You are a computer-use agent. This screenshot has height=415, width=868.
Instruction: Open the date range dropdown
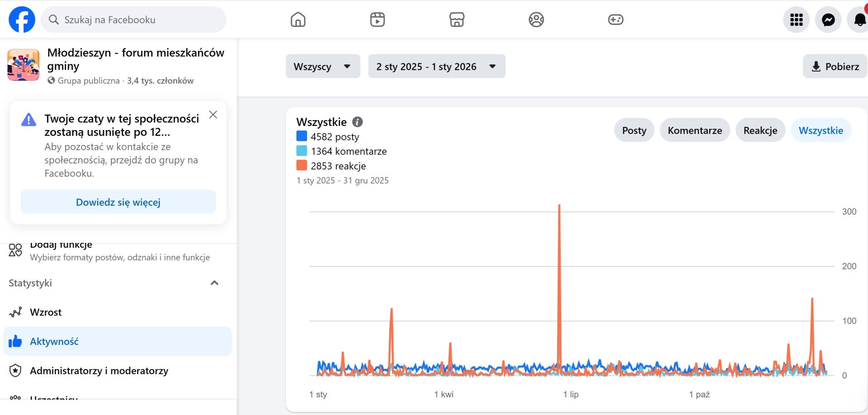click(x=436, y=67)
